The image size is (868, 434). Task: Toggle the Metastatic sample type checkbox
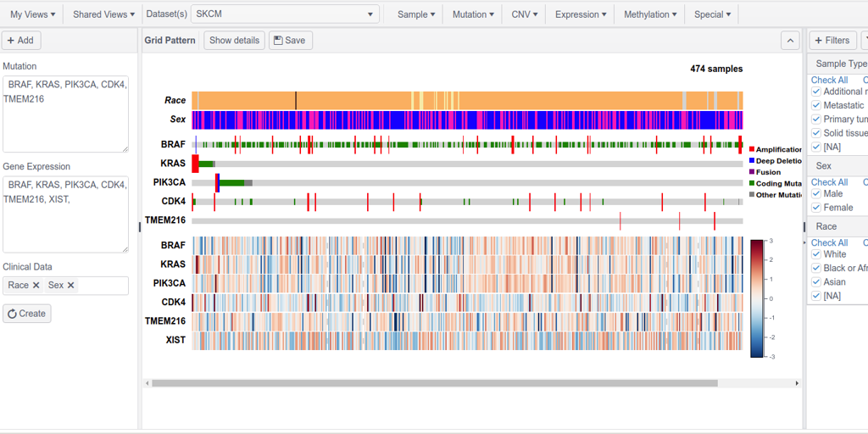[816, 105]
